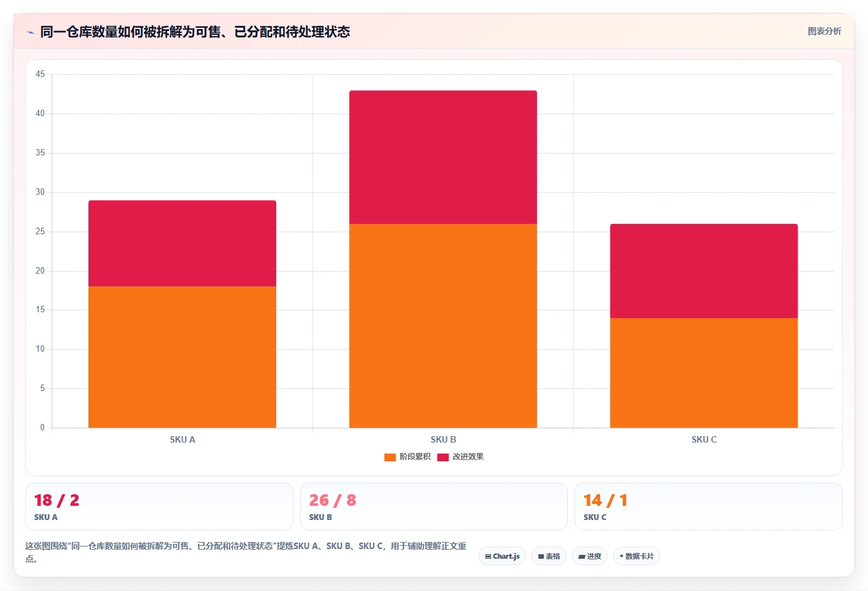Click the SKU A x-axis label
Image resolution: width=868 pixels, height=591 pixels.
[183, 439]
